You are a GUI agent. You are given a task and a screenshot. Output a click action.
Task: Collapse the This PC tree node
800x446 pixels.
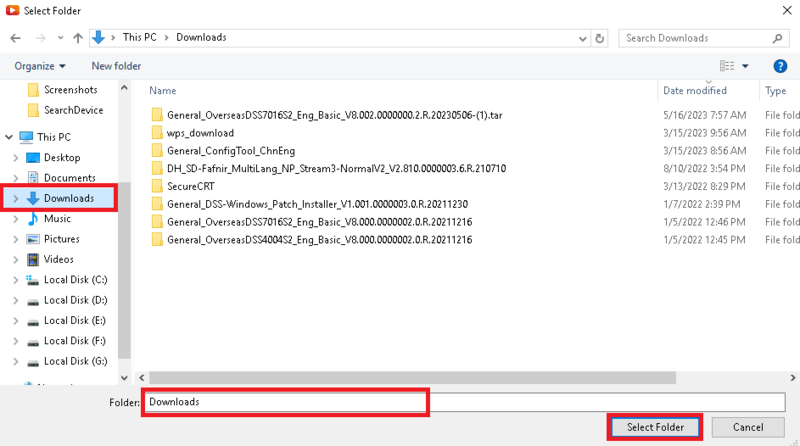(x=9, y=137)
